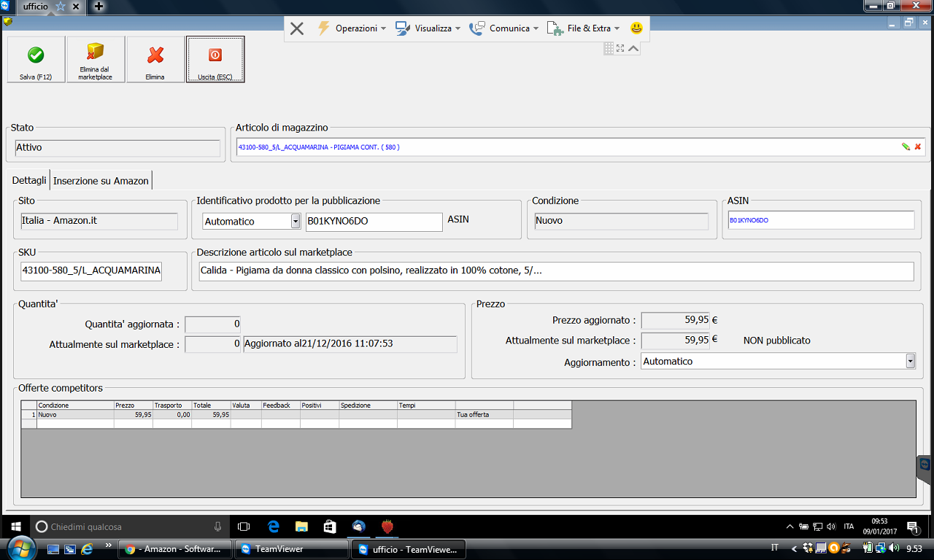Click the remote taskbar volume icon
The width and height of the screenshot is (934, 560).
point(831,526)
